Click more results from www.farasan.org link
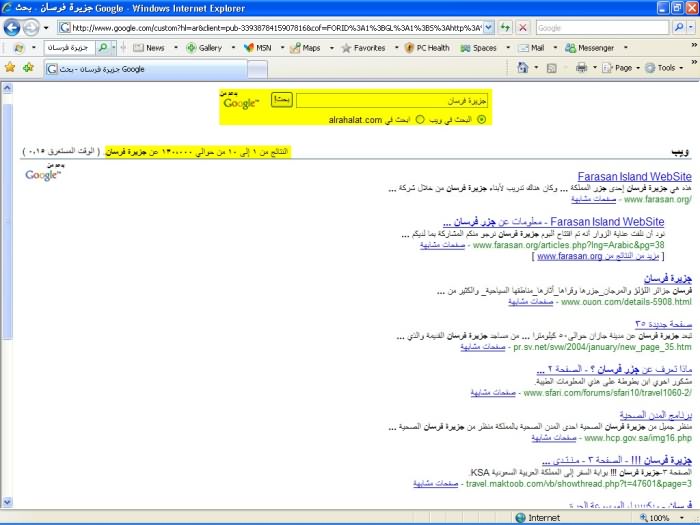 point(599,256)
